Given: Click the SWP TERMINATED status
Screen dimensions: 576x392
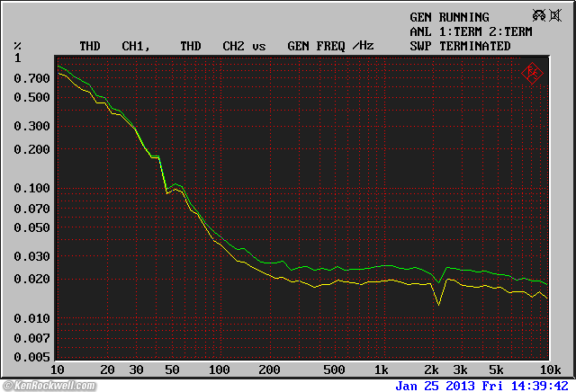Looking at the screenshot, I should pyautogui.click(x=460, y=46).
